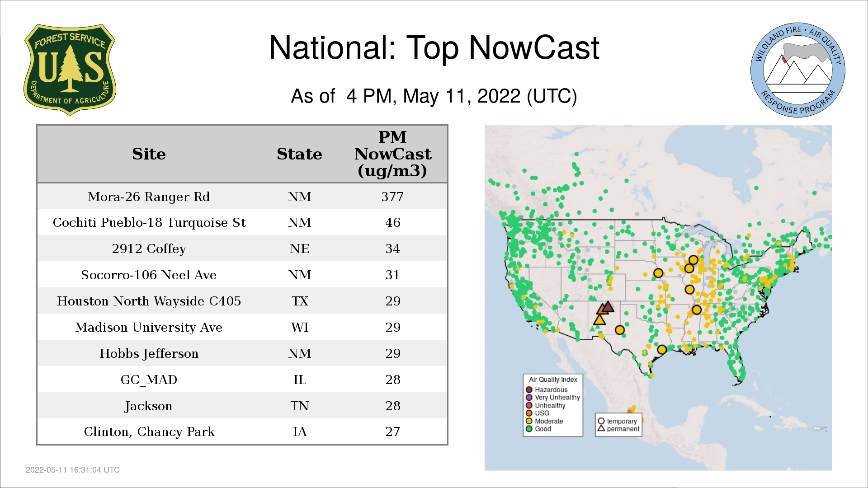
Task: Click the Wildland Fire Air Quality Response Program logo
Action: tap(797, 70)
